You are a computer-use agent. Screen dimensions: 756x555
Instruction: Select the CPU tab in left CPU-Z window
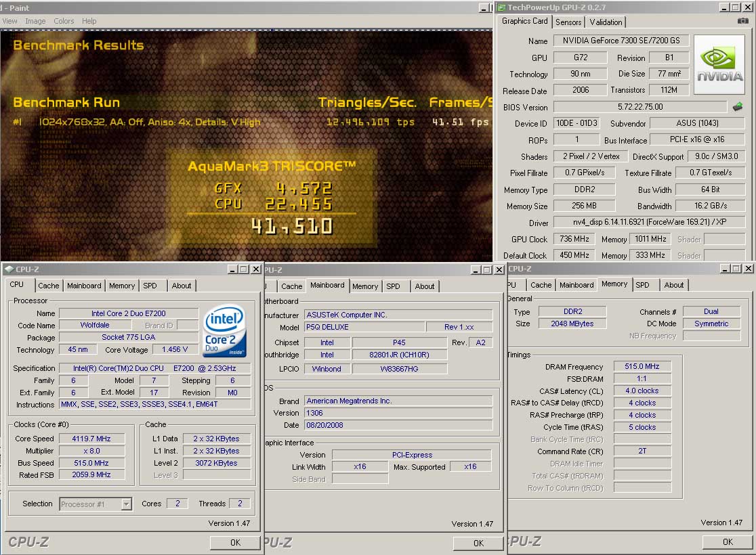pyautogui.click(x=17, y=284)
